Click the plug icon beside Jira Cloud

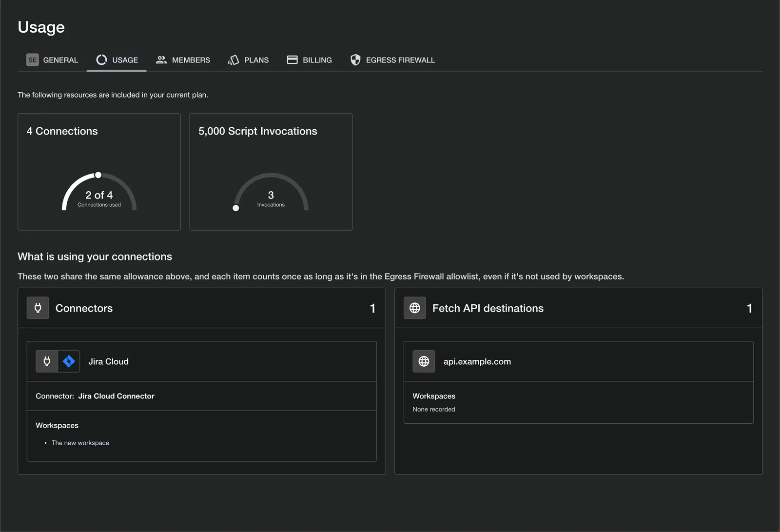pos(47,361)
